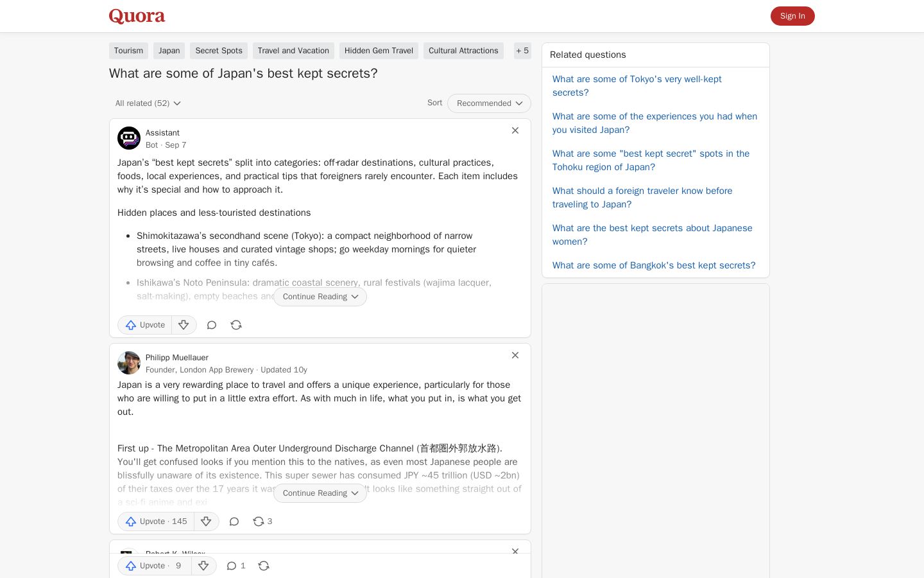Viewport: 924px width, 578px height.
Task: Open the Travel and Vacation topic
Action: pyautogui.click(x=293, y=51)
